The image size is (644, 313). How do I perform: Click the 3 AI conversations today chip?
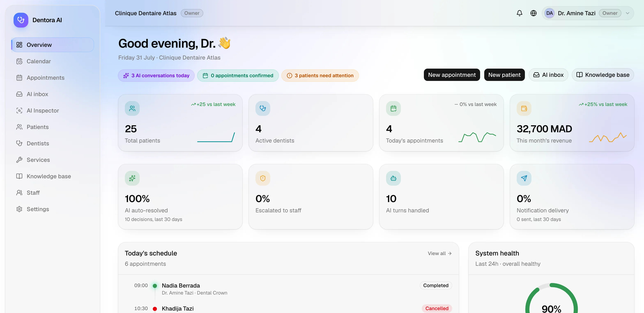pos(156,76)
